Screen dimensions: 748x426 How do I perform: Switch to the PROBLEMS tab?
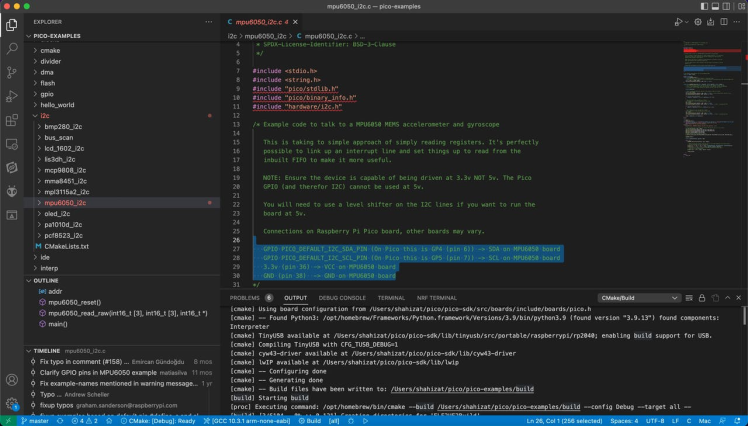245,298
